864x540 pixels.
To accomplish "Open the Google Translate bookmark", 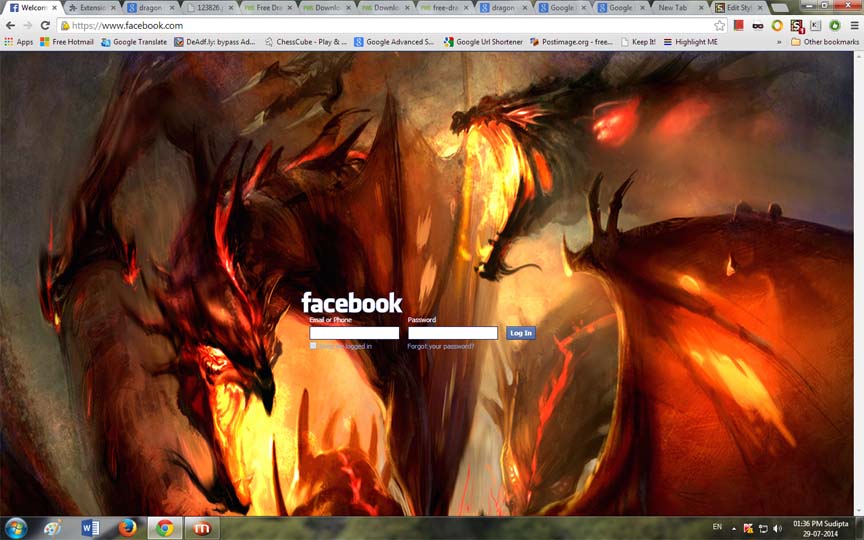I will (134, 42).
